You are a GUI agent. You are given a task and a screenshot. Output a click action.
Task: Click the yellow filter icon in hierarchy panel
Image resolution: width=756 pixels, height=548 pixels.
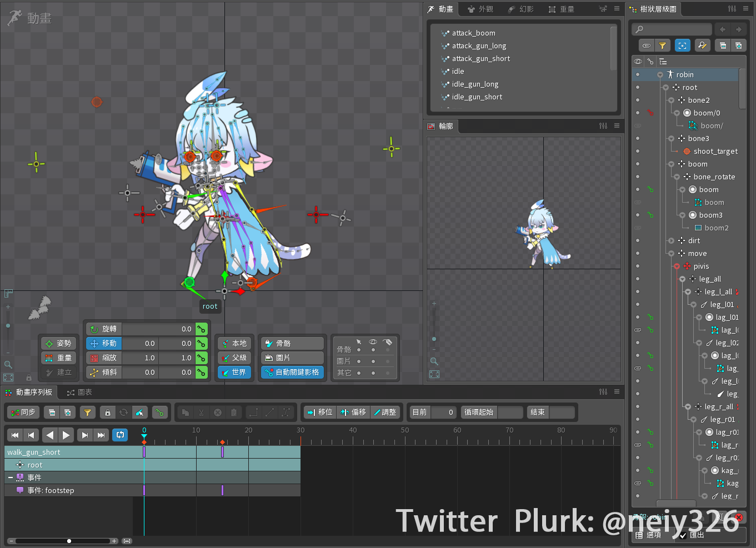pos(662,46)
